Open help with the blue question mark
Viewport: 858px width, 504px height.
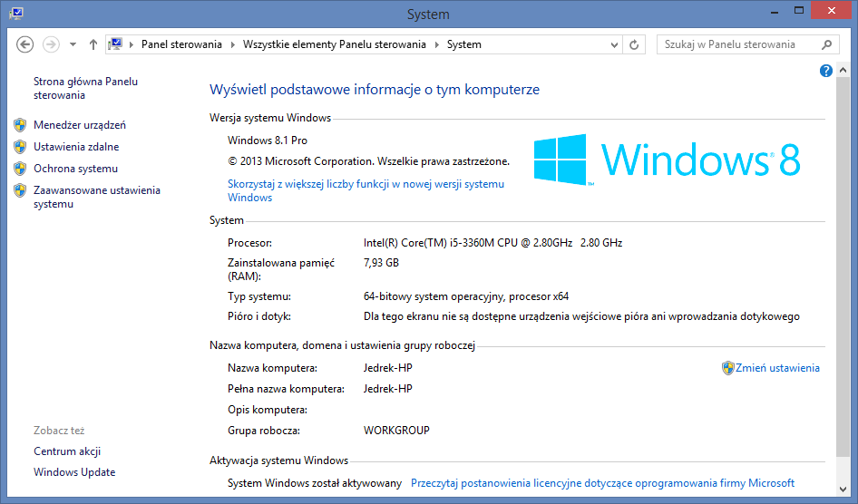coord(825,71)
